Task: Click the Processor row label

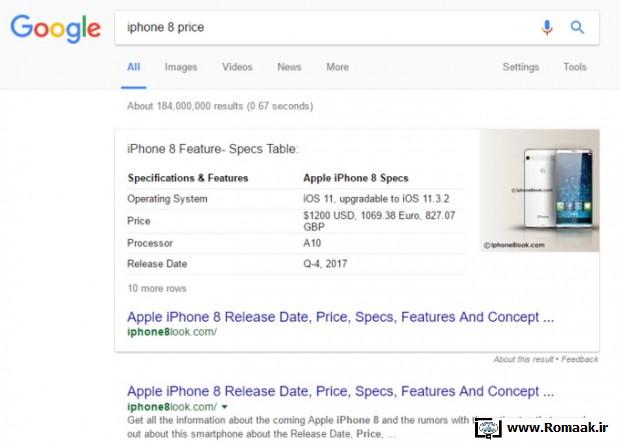Action: click(150, 243)
